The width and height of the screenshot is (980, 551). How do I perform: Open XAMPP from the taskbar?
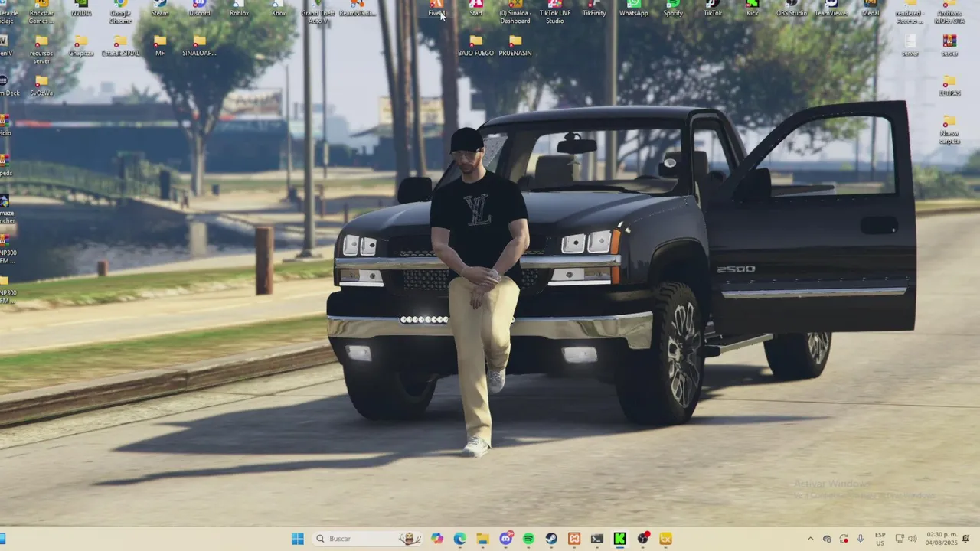[574, 539]
